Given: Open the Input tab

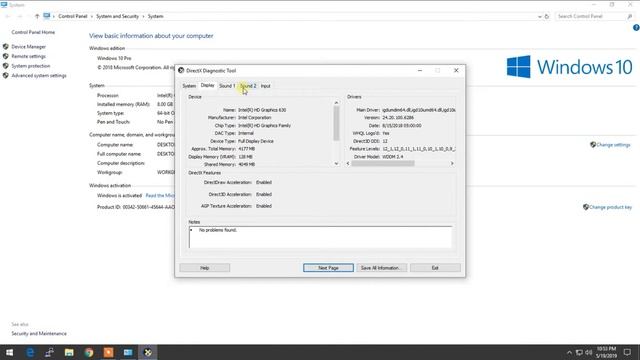Looking at the screenshot, I should [265, 86].
